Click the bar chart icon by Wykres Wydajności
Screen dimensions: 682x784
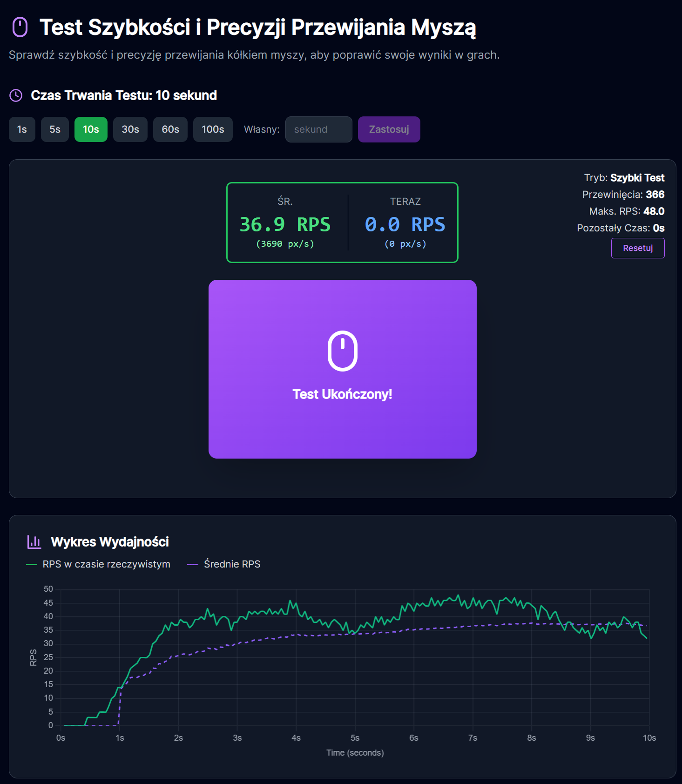[34, 541]
